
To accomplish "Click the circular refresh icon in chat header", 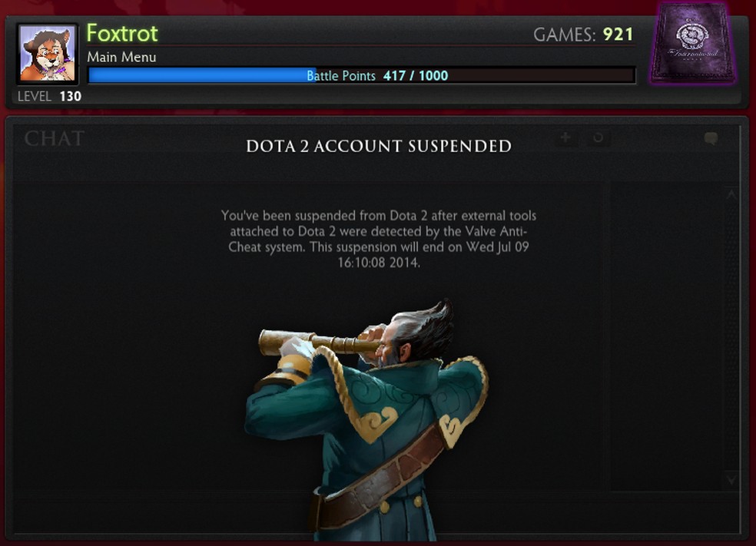I will pos(598,137).
